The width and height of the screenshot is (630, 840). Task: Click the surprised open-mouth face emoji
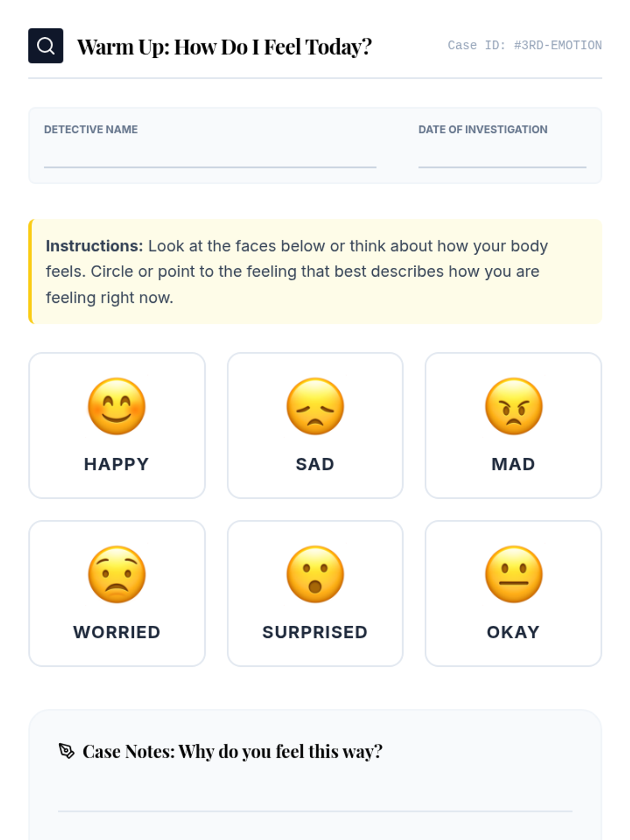tap(315, 574)
